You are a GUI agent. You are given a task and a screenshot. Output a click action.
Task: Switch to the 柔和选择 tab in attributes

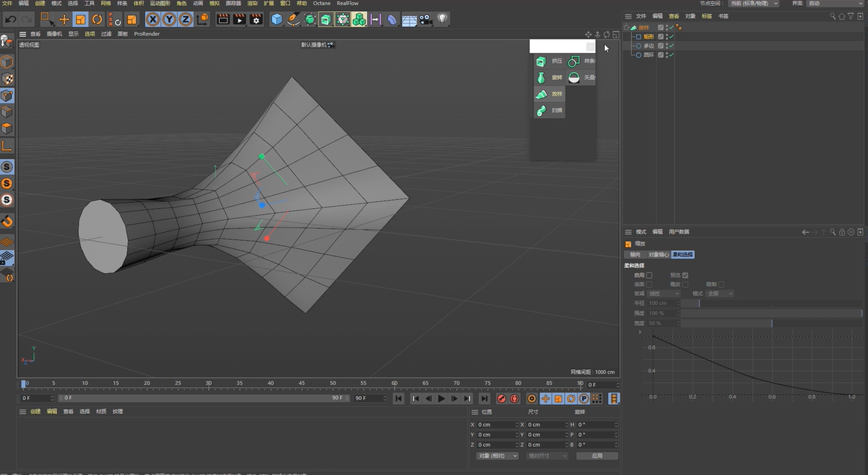click(x=683, y=254)
